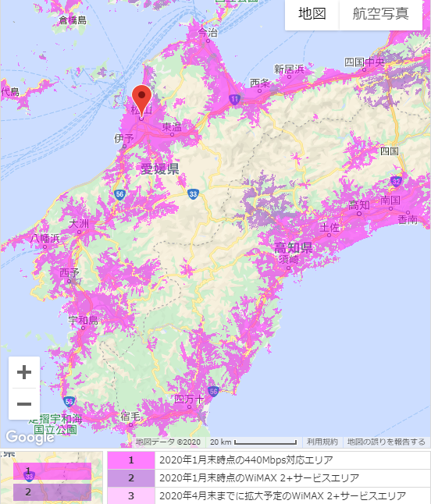
Task: Zoom out with the minus button
Action: 24,404
